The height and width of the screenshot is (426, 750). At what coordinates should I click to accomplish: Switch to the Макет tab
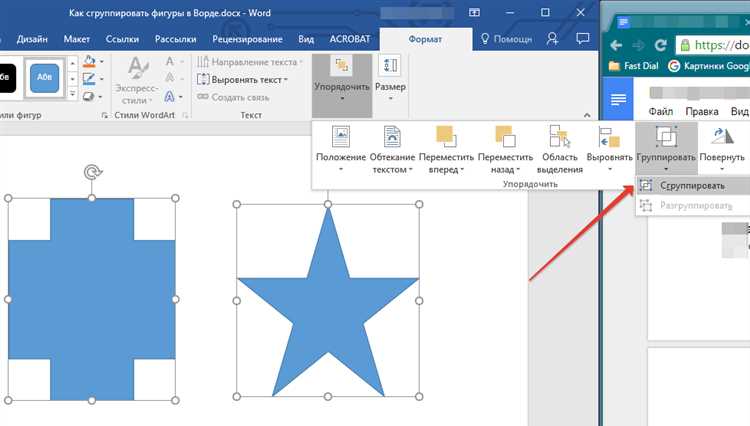pos(77,39)
